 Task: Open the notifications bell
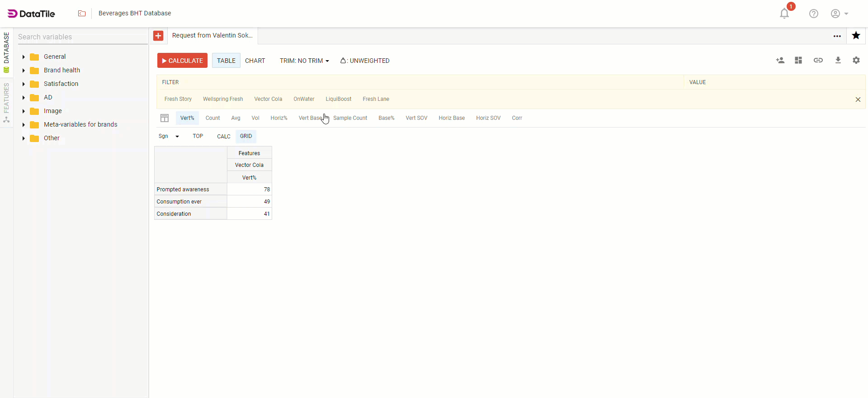click(x=784, y=14)
